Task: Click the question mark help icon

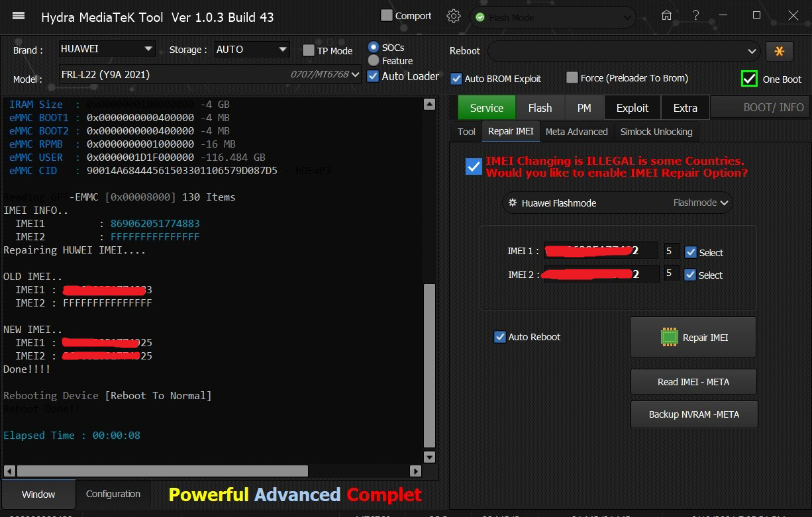Action: pos(696,16)
